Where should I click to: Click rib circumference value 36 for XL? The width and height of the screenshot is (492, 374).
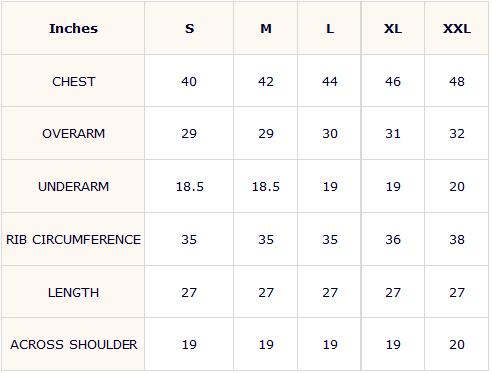coord(393,239)
